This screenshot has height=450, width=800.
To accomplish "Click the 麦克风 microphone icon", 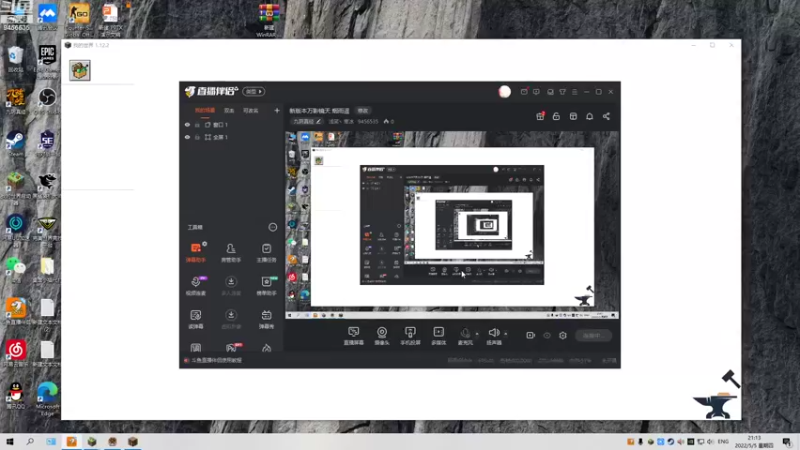I will tap(465, 333).
